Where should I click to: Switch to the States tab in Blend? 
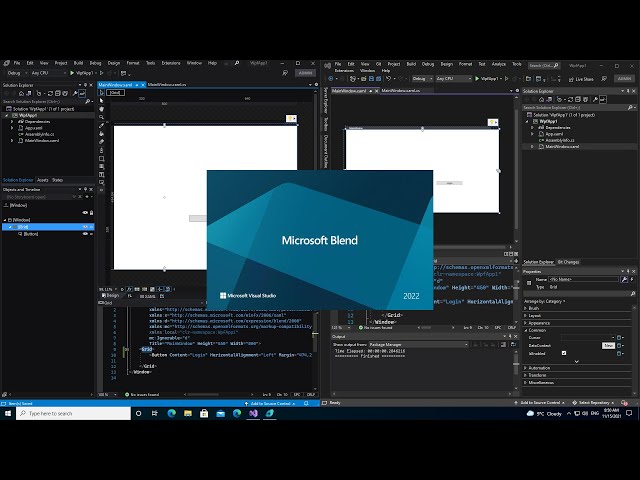click(58, 180)
